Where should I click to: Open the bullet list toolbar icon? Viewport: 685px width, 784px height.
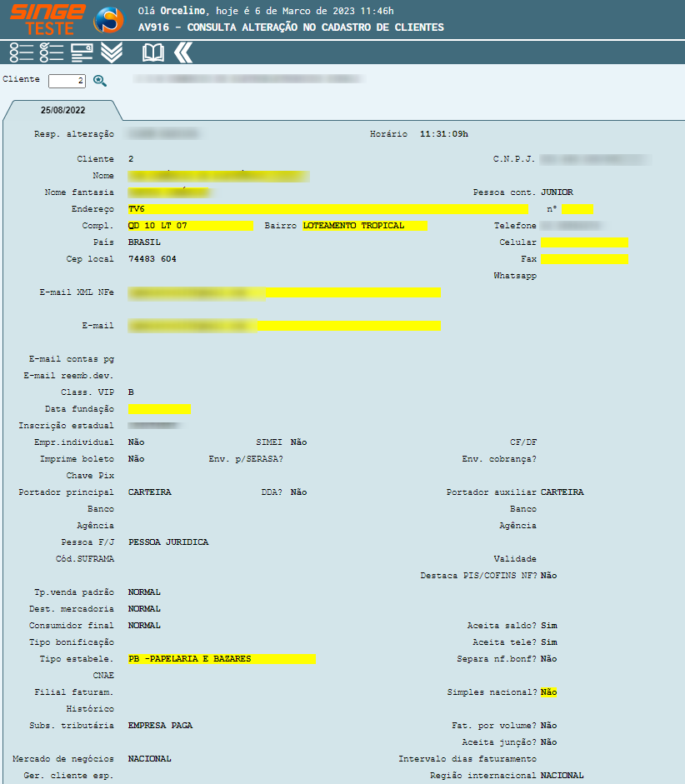tap(22, 52)
